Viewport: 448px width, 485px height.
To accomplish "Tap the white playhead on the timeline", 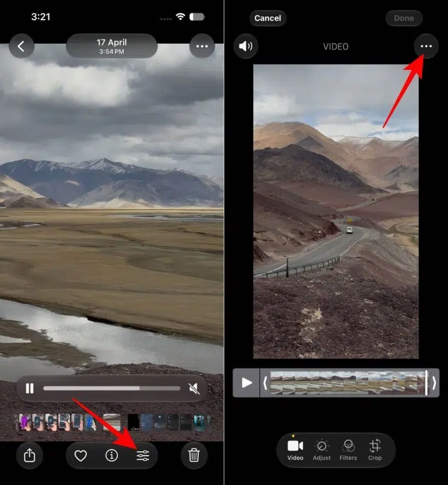I will pyautogui.click(x=426, y=382).
